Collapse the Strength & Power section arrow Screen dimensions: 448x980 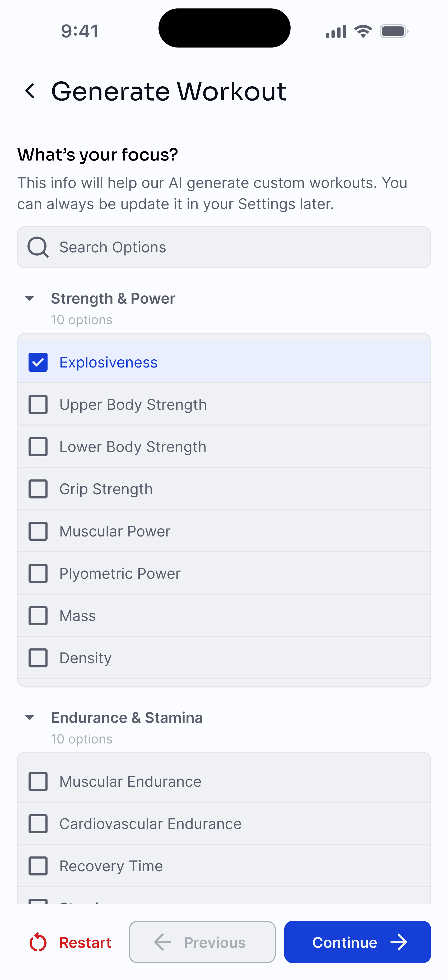(x=30, y=298)
